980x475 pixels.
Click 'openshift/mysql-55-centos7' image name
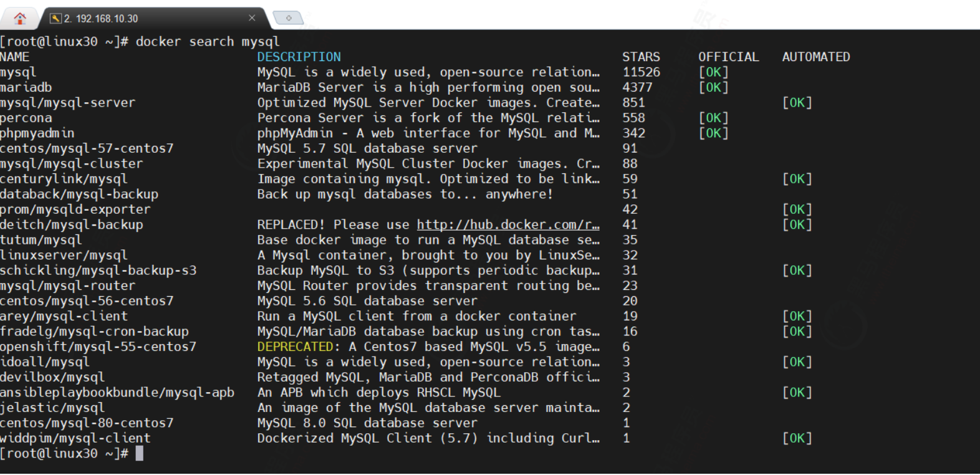(98, 347)
